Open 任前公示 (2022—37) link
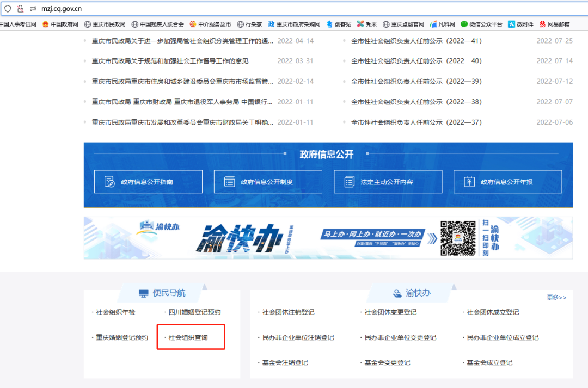 pyautogui.click(x=416, y=122)
